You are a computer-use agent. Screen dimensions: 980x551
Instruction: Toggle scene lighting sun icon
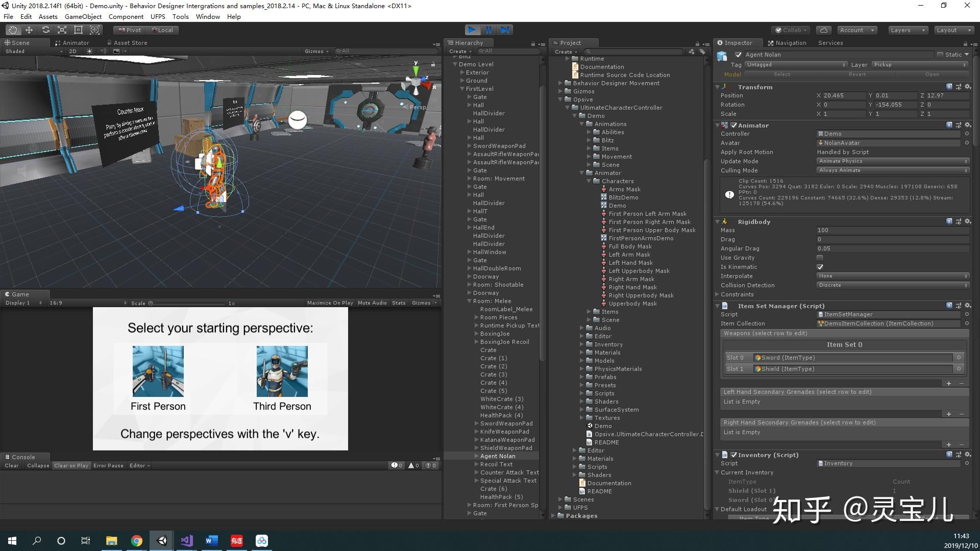click(90, 51)
